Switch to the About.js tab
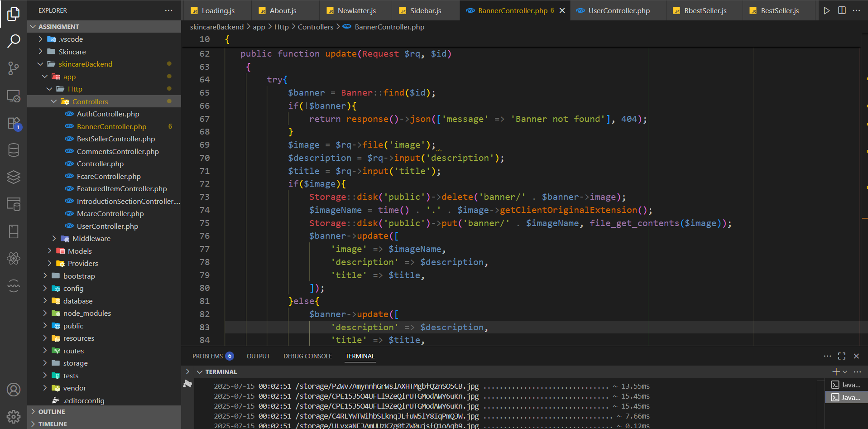The width and height of the screenshot is (868, 429). (284, 10)
